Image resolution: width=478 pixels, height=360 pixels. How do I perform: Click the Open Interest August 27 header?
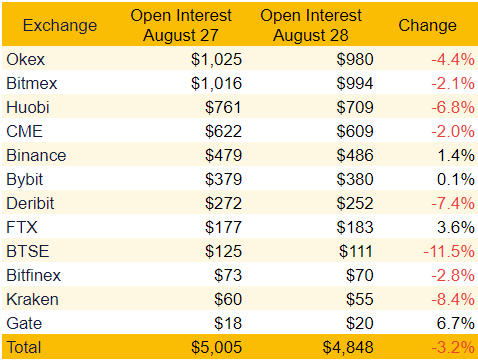click(x=181, y=25)
